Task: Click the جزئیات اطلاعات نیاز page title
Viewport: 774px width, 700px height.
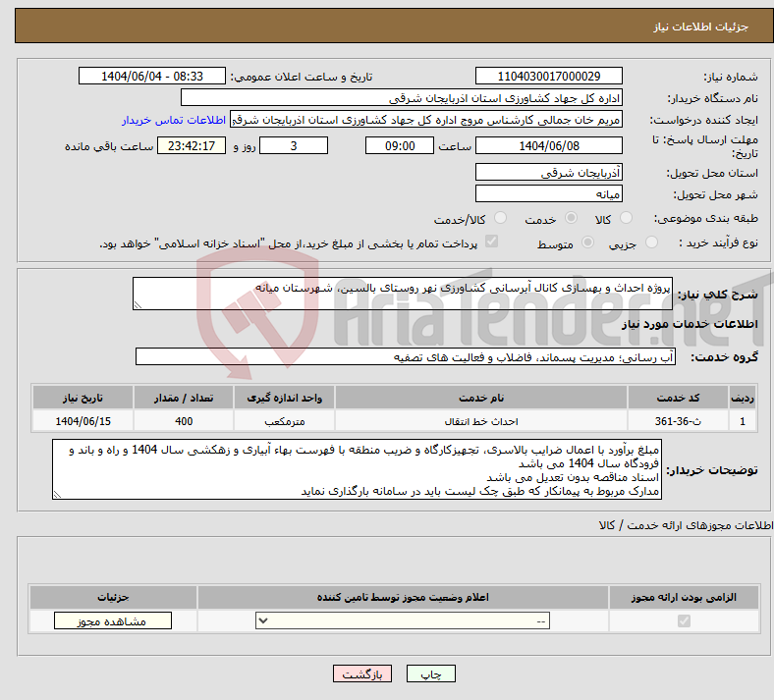Action: 701,27
